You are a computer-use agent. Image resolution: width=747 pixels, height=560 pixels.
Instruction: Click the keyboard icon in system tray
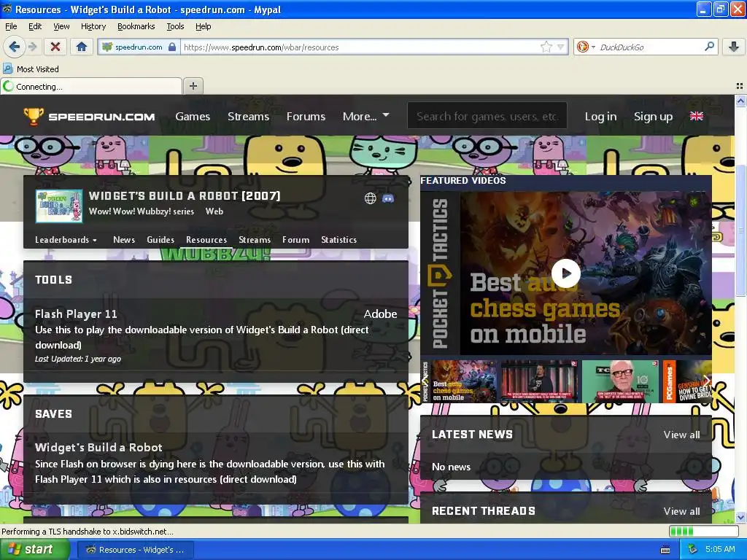click(665, 550)
